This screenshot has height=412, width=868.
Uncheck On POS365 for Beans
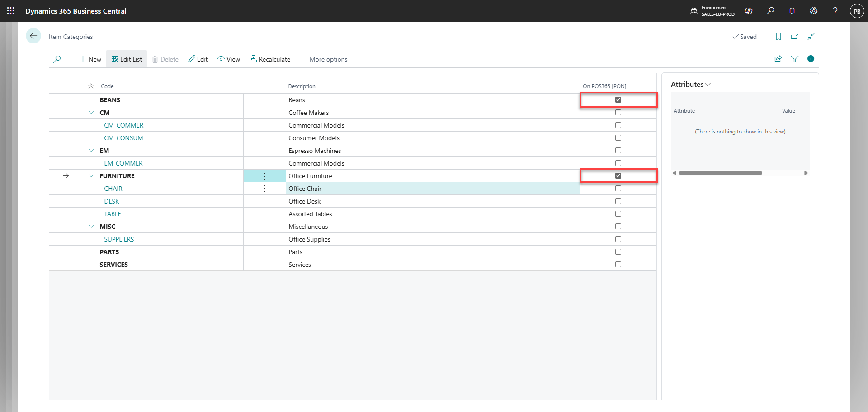[x=618, y=100]
